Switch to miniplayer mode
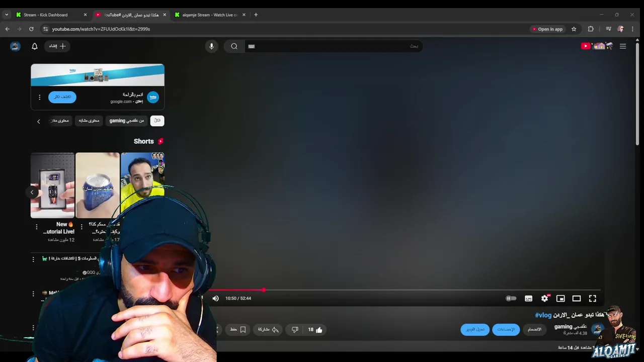 click(x=560, y=298)
